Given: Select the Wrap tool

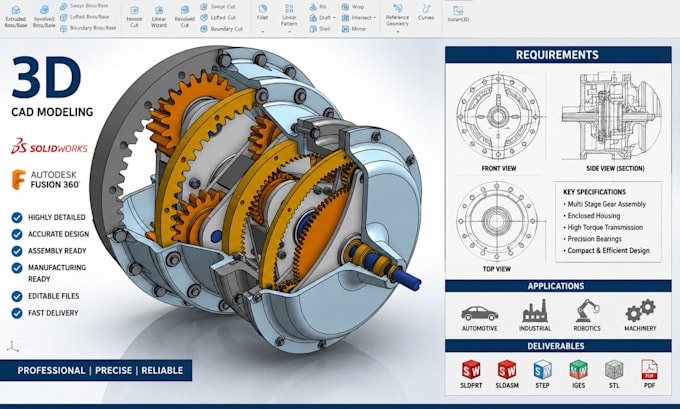Looking at the screenshot, I should click(x=353, y=7).
